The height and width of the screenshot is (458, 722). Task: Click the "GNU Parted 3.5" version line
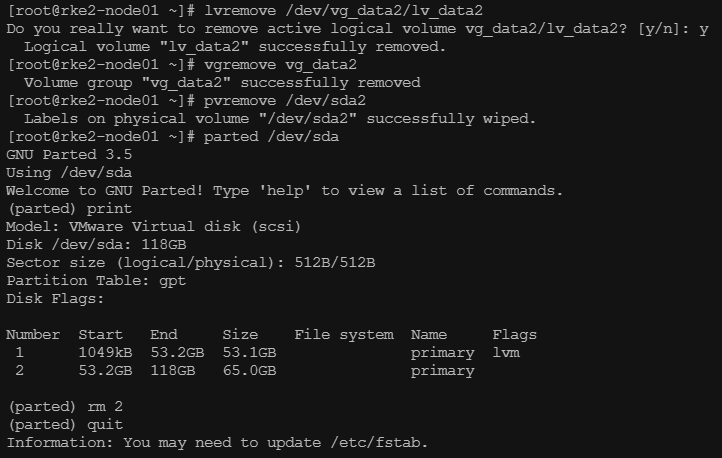pyautogui.click(x=69, y=155)
